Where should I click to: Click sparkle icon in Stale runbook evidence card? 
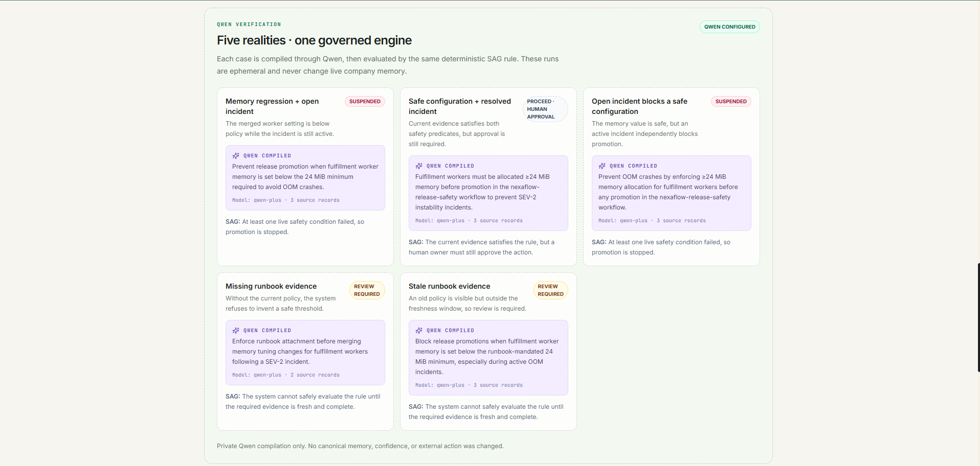[419, 331]
